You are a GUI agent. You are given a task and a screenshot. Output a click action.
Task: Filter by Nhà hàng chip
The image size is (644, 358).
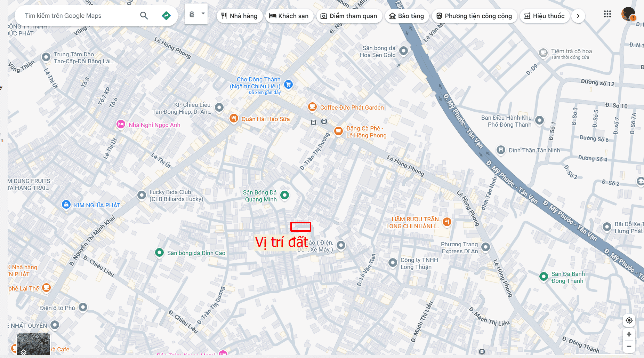coord(240,16)
